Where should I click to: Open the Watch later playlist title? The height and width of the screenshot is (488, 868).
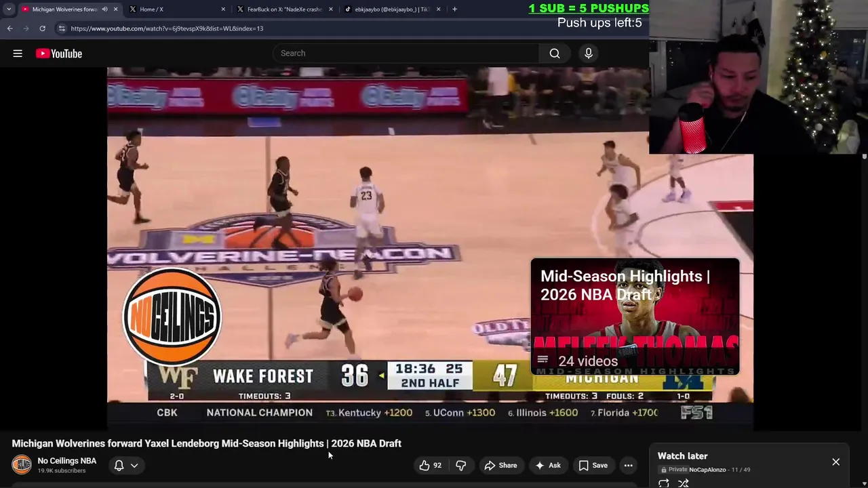click(x=683, y=456)
